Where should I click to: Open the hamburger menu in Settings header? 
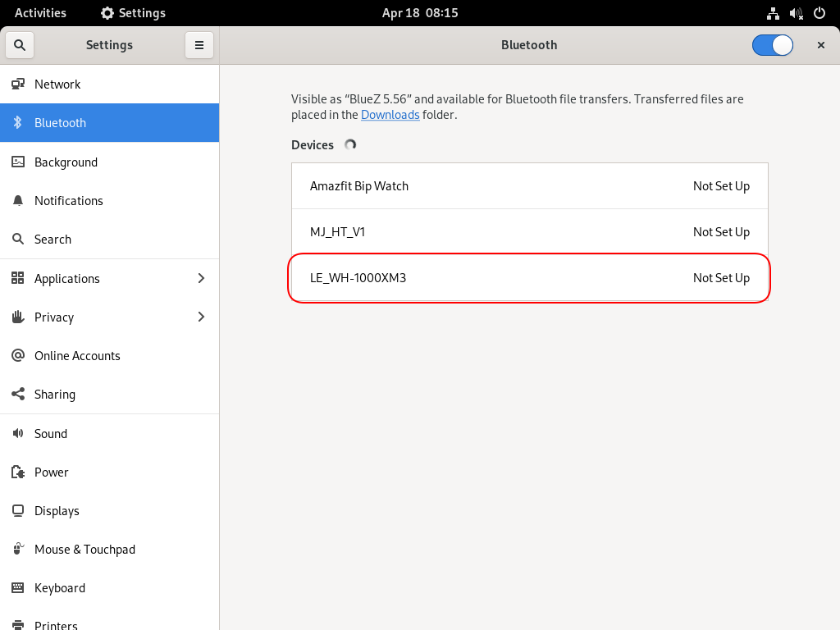199,45
